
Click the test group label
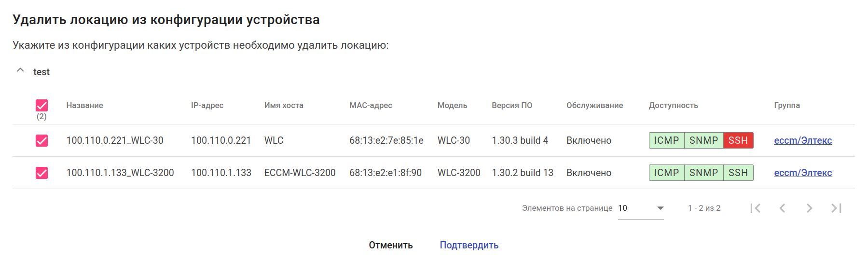tap(41, 72)
